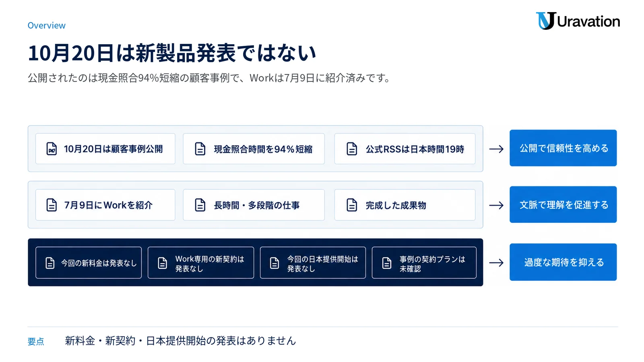Viewport: 644px width, 362px height.
Task: Click the 完成した成果物 card text
Action: pyautogui.click(x=396, y=205)
